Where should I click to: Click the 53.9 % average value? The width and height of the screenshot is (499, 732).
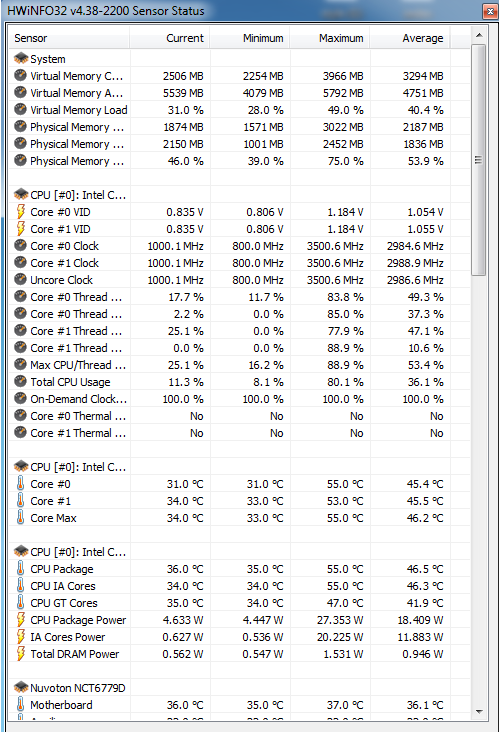coord(426,161)
